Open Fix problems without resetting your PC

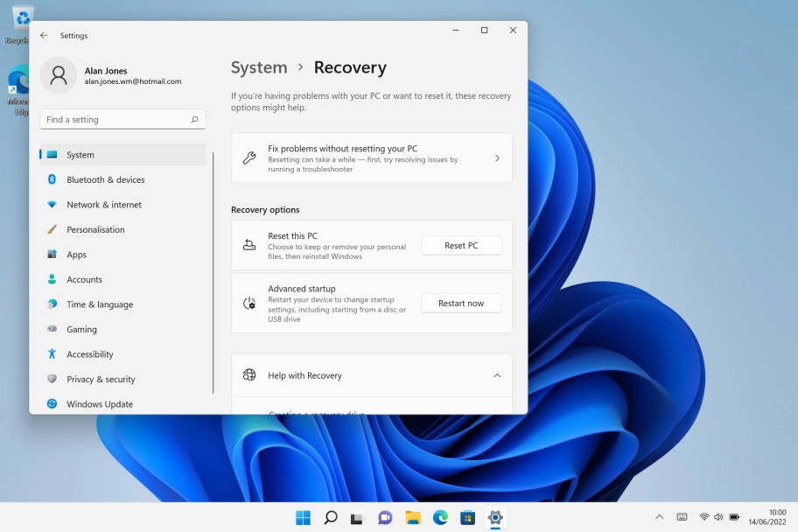(371, 157)
